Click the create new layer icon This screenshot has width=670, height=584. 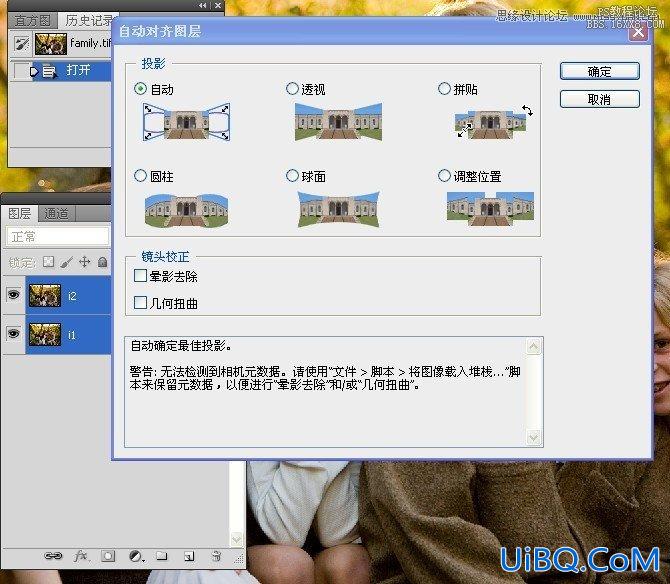tap(189, 556)
